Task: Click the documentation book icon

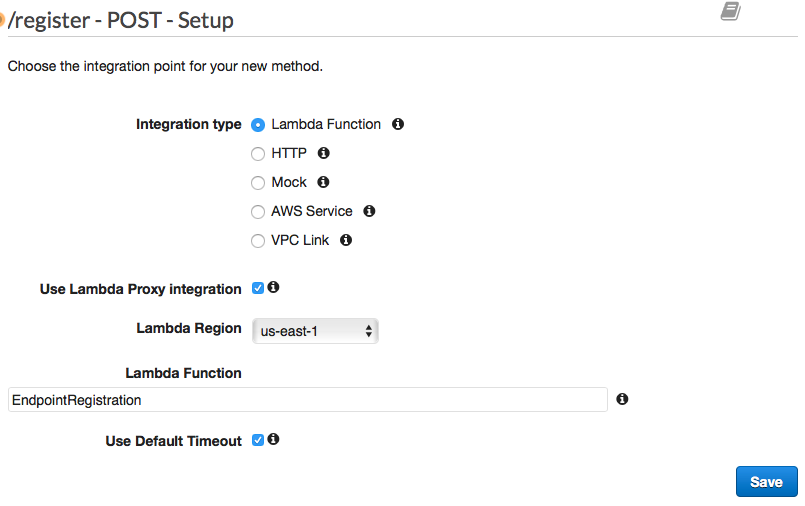Action: pyautogui.click(x=730, y=12)
